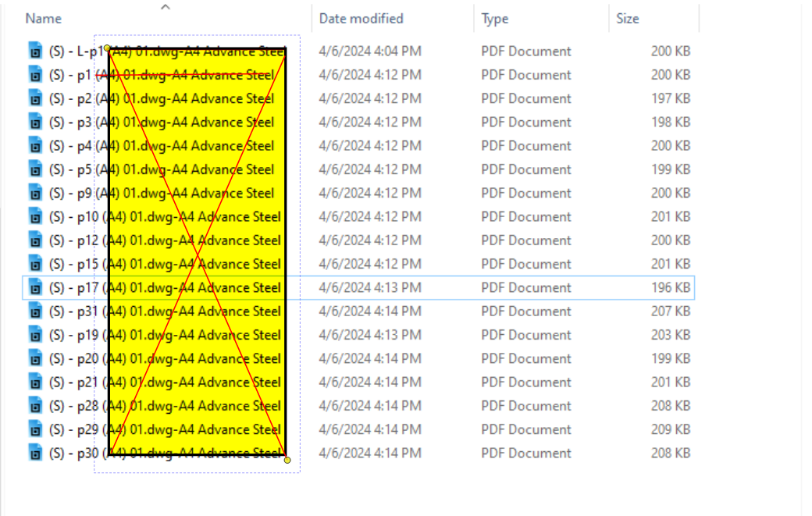812x516 pixels.
Task: Select the PDF icon for "(S) - p5"
Action: point(35,169)
